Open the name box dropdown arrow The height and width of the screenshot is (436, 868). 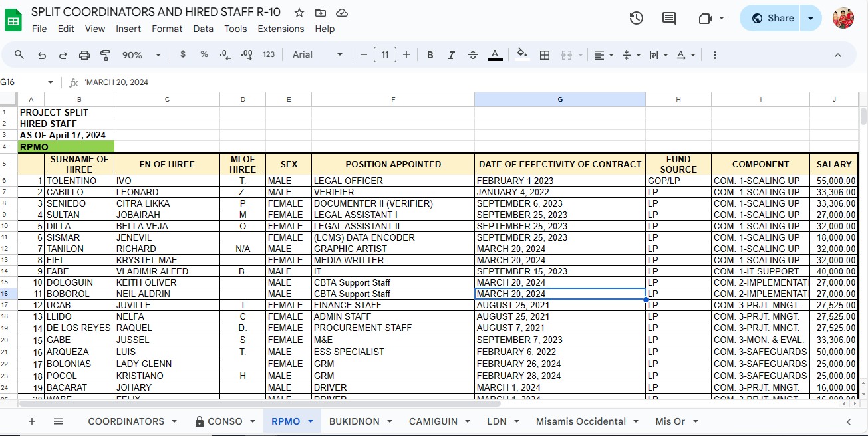click(x=50, y=82)
